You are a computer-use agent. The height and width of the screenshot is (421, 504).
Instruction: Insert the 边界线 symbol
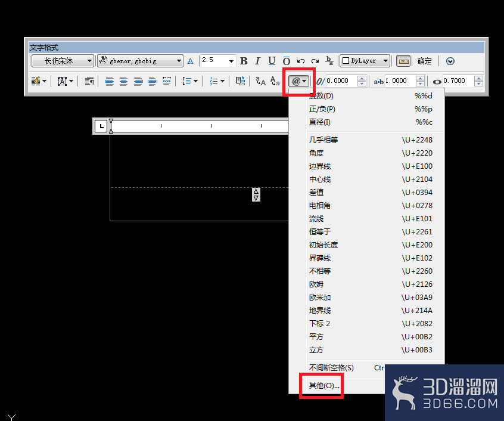[x=371, y=166]
